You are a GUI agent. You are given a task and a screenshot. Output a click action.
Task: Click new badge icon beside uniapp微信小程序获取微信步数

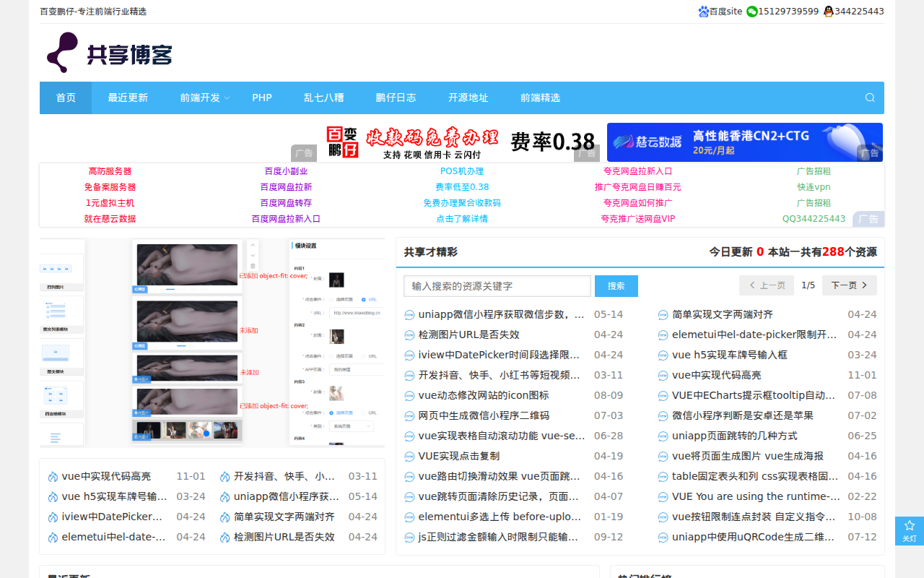coord(409,315)
